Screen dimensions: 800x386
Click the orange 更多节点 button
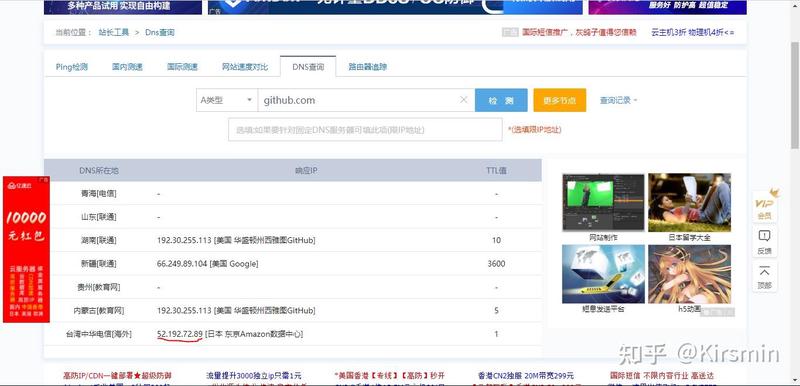coord(560,100)
